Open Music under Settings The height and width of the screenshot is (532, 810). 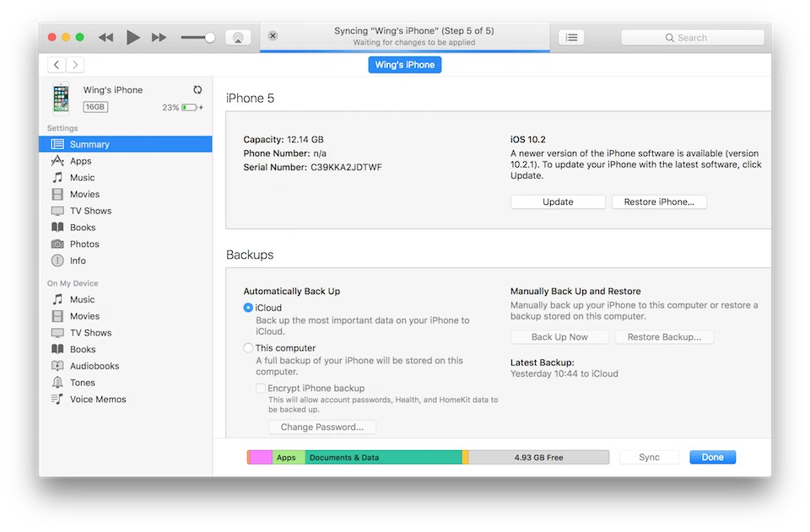coord(126,178)
